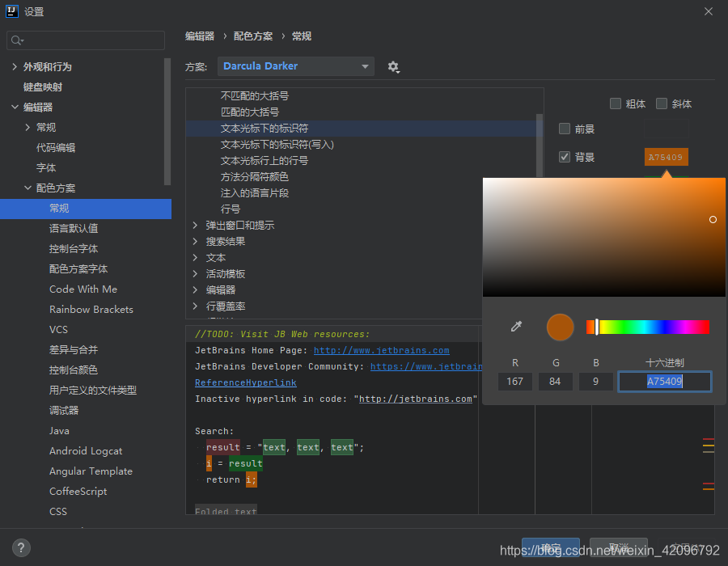
Task: Open 控制台字体 settings
Action: [74, 249]
